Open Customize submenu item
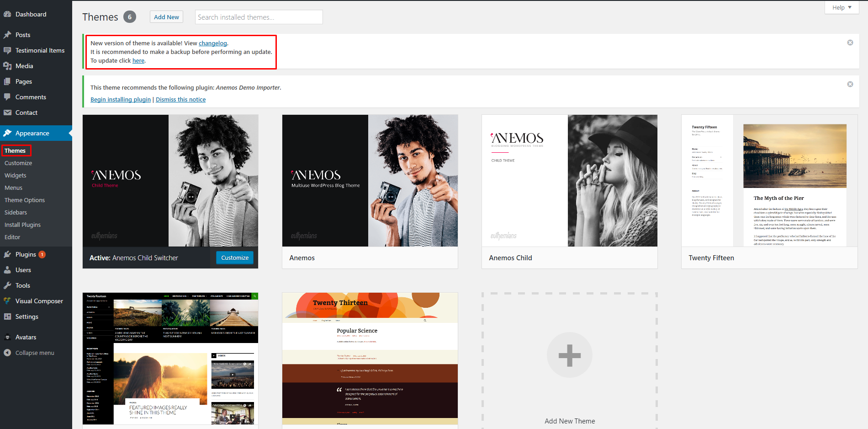868x429 pixels. coord(18,163)
